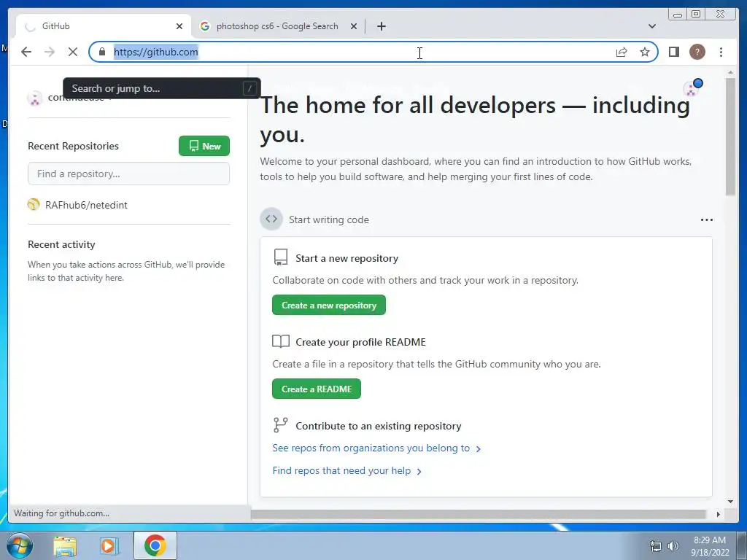Click the Start writing code brackets icon

click(271, 219)
